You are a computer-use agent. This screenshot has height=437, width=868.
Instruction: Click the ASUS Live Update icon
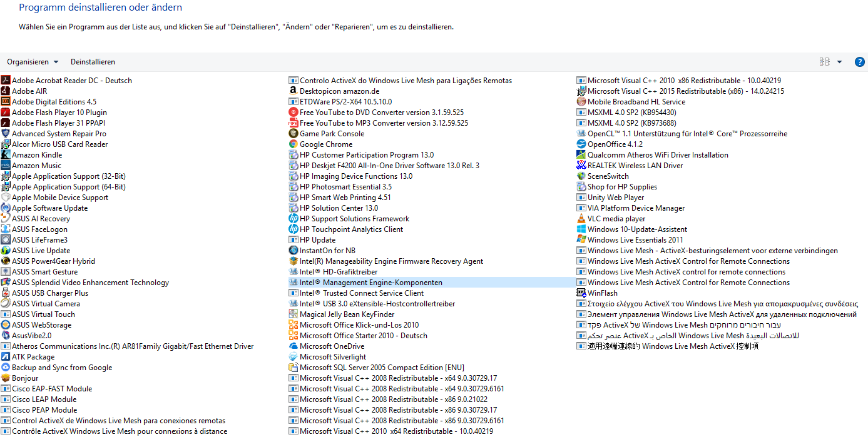6,250
